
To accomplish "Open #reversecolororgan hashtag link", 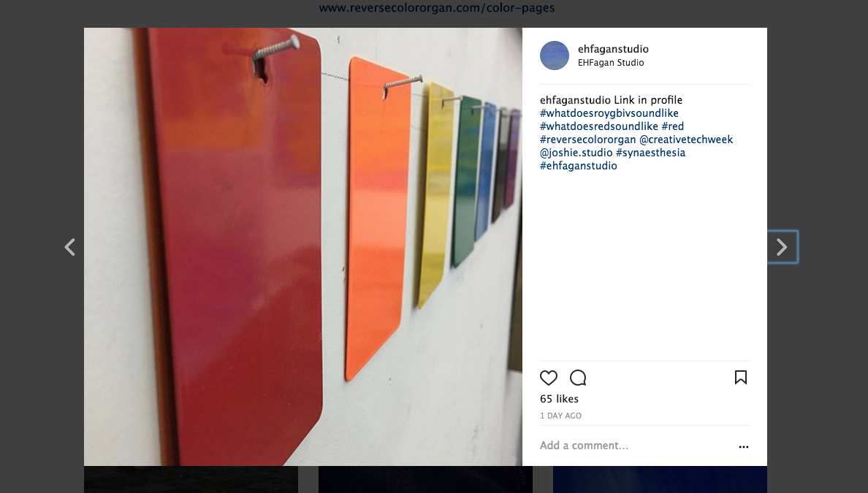I will pyautogui.click(x=588, y=140).
